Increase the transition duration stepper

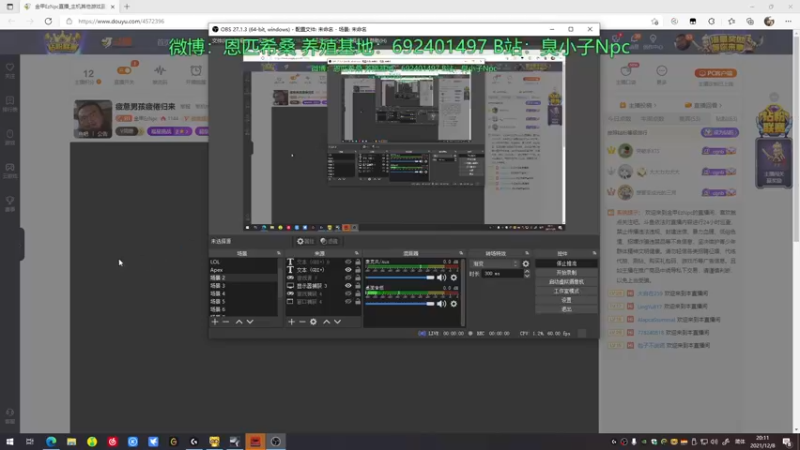pyautogui.click(x=527, y=272)
